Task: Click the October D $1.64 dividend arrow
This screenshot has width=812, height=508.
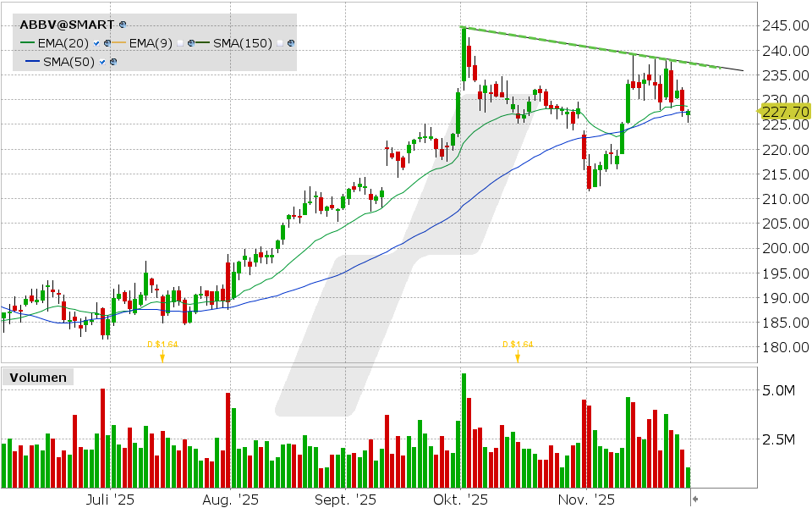Action: [517, 357]
